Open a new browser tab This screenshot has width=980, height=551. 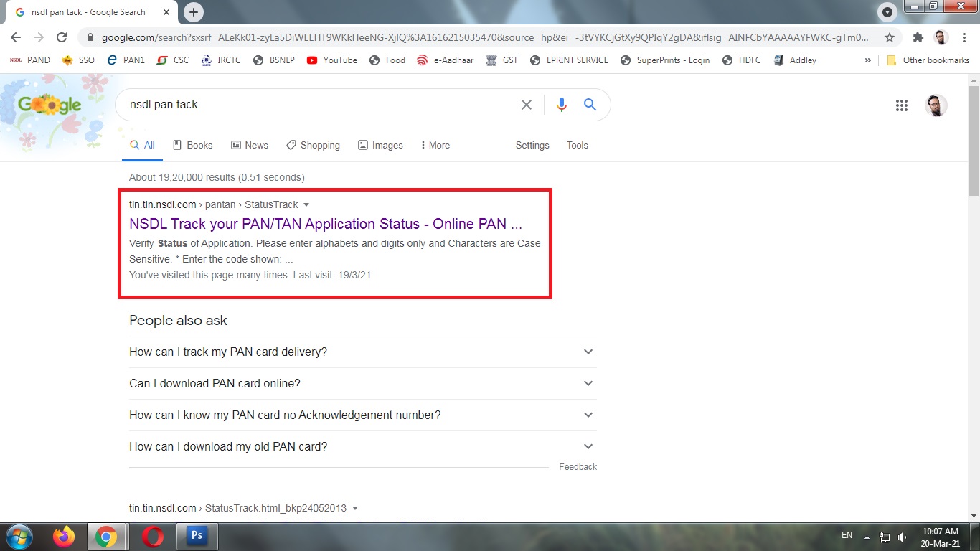(193, 12)
